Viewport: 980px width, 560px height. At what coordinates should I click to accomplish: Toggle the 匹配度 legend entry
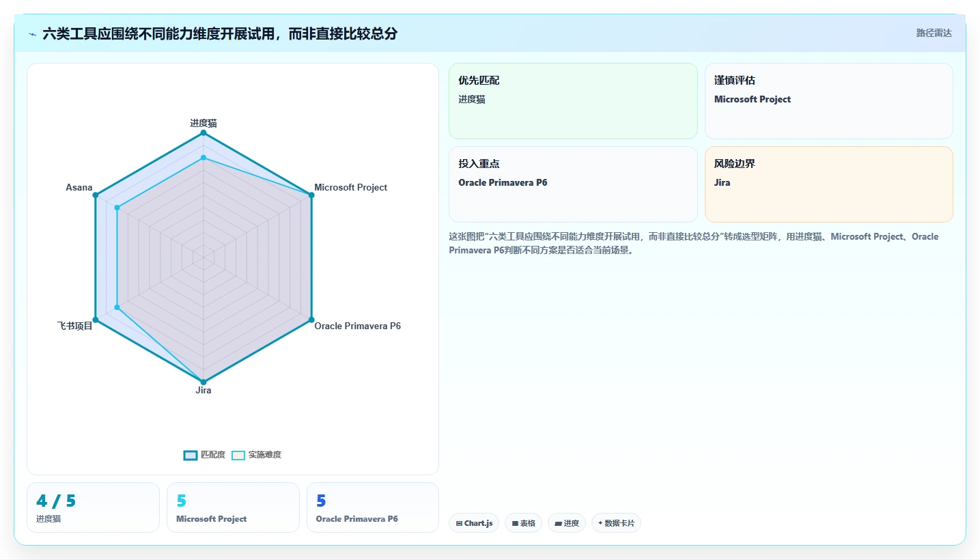[204, 455]
